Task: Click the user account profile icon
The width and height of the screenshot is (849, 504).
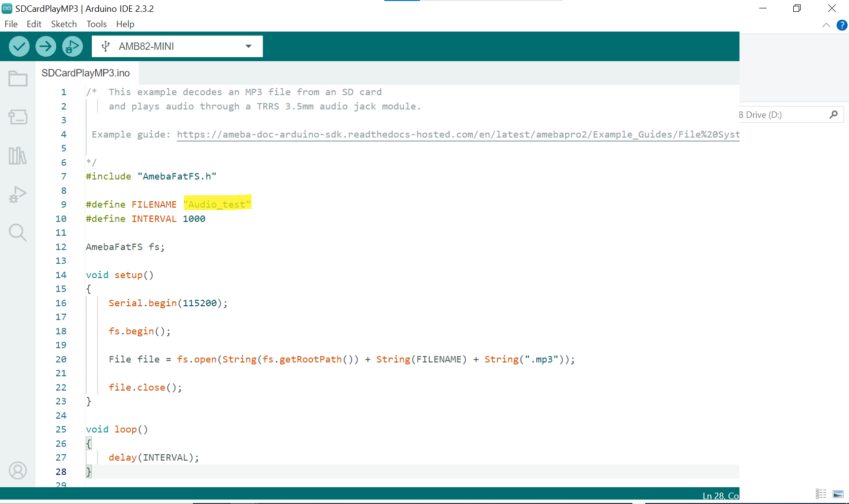Action: point(18,470)
